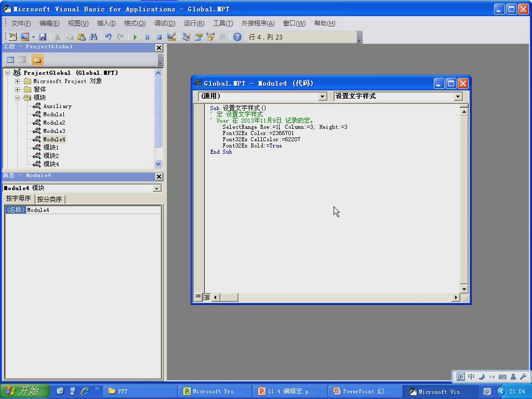Viewport: 532px width, 399px height.
Task: Open Project Explorer toolbar icon
Action: [x=186, y=37]
